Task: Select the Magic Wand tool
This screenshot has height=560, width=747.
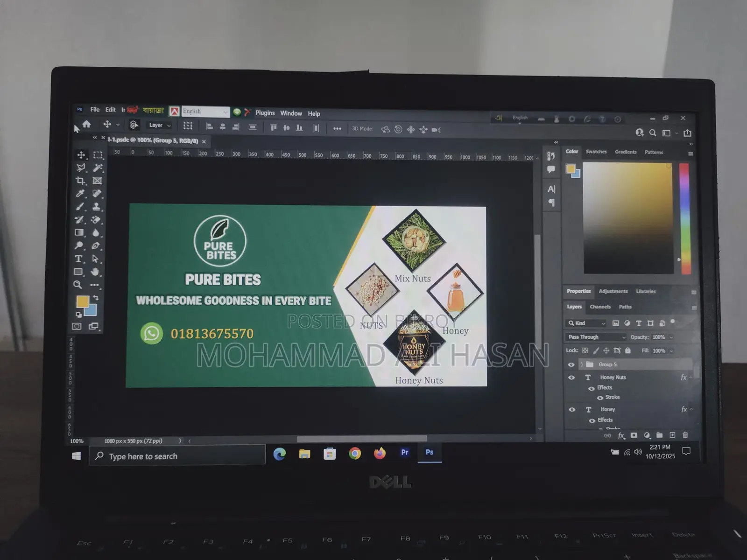Action: tap(98, 168)
